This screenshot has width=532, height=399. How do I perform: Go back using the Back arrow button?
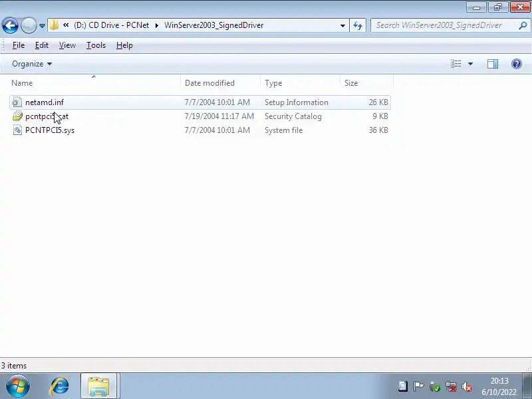click(x=10, y=25)
